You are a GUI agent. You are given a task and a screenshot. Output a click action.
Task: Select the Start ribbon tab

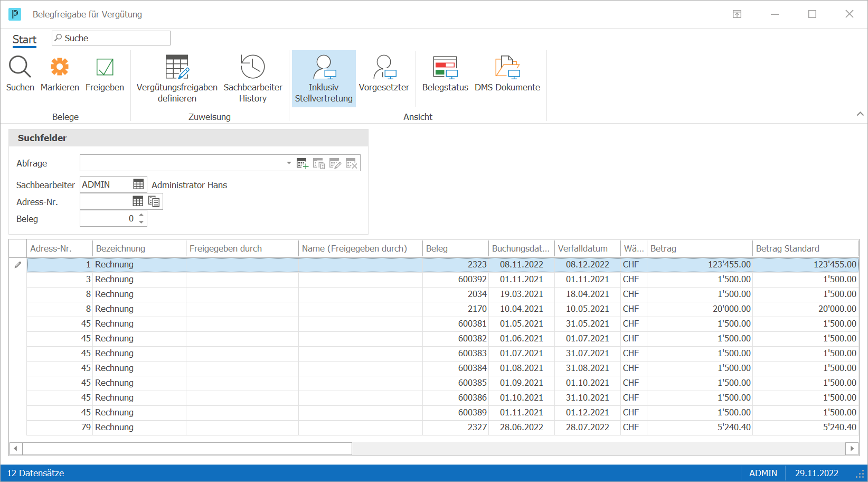click(x=24, y=40)
